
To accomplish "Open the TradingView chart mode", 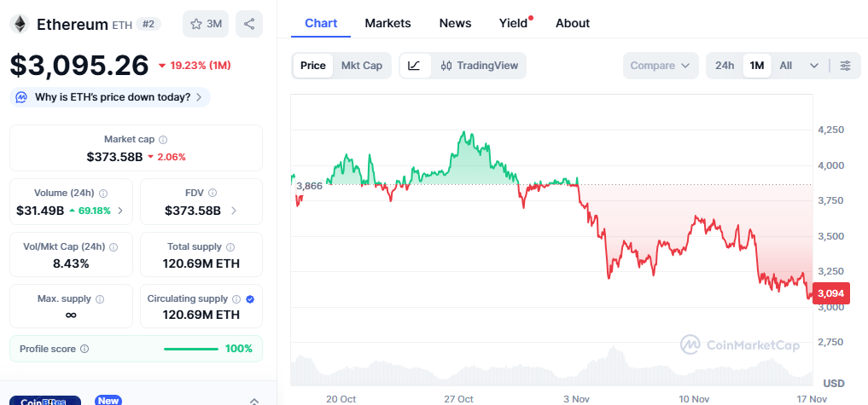I will coord(480,66).
